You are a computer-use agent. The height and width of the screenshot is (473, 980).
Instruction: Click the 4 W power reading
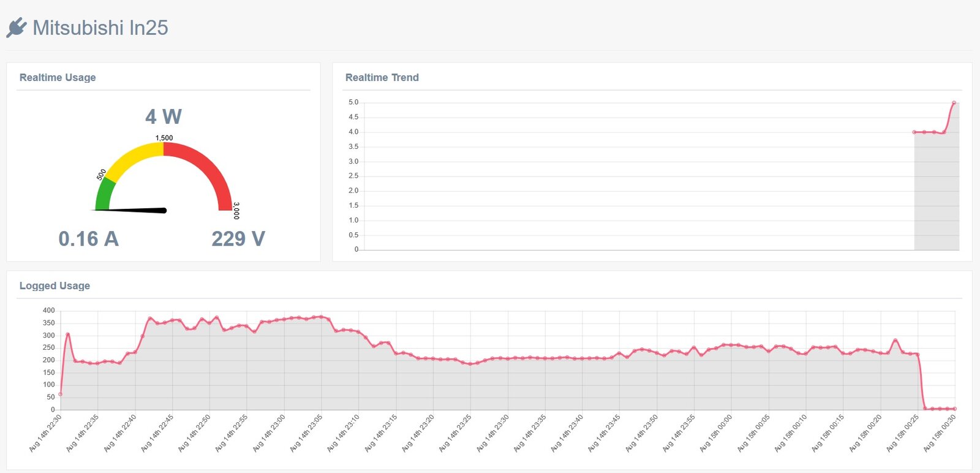pyautogui.click(x=164, y=116)
